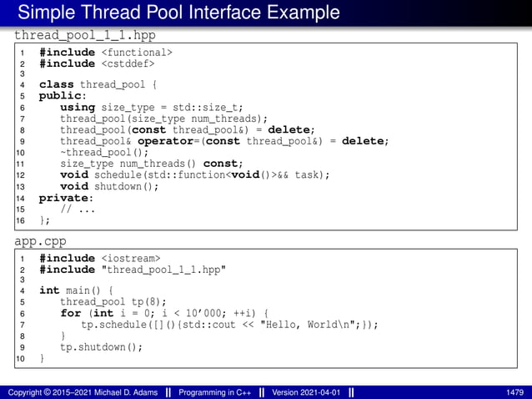The image size is (532, 399).
Task: Click the 'for (int i = 0; ...' loop line
Action: pyautogui.click(x=164, y=313)
